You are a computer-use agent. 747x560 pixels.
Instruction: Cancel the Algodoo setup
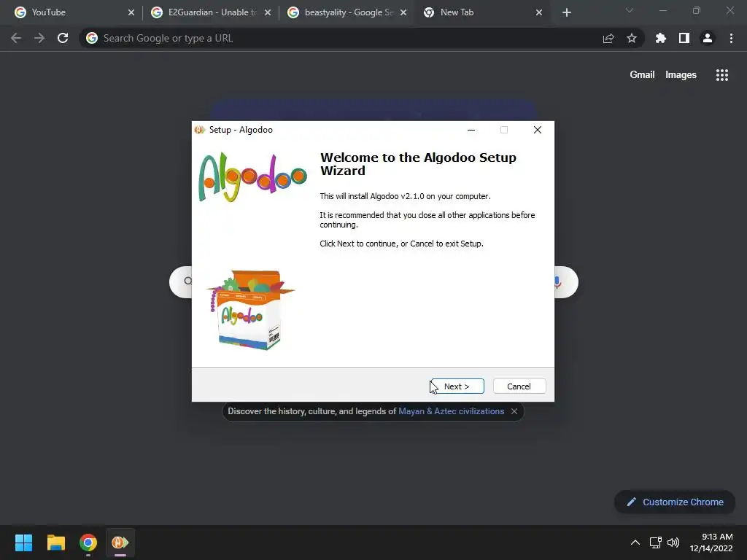pos(519,386)
